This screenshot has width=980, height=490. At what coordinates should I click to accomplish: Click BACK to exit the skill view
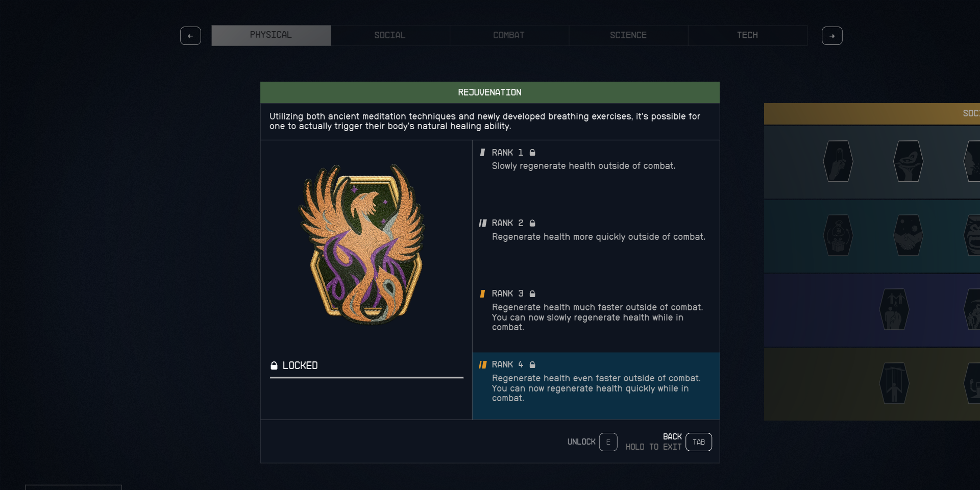(698, 442)
